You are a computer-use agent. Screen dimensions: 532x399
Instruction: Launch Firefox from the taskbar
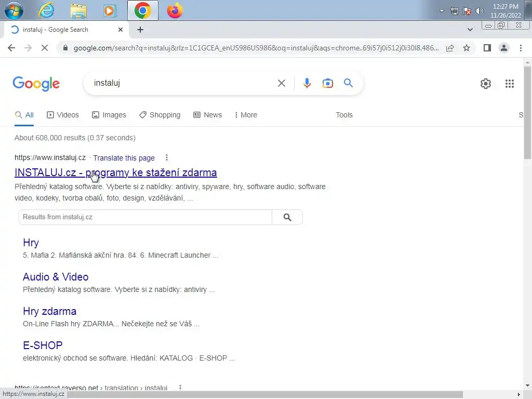[175, 10]
